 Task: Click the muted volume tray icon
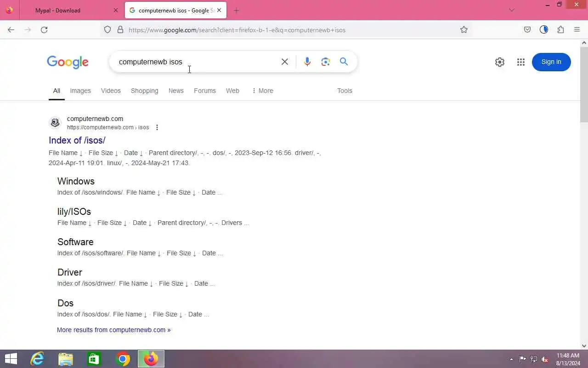(545, 359)
